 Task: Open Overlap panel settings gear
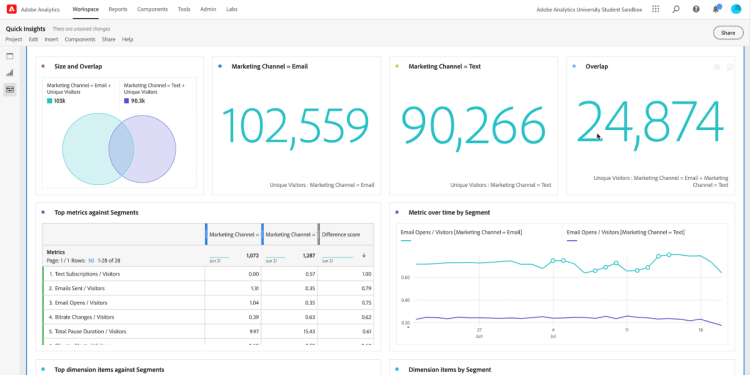(x=717, y=67)
